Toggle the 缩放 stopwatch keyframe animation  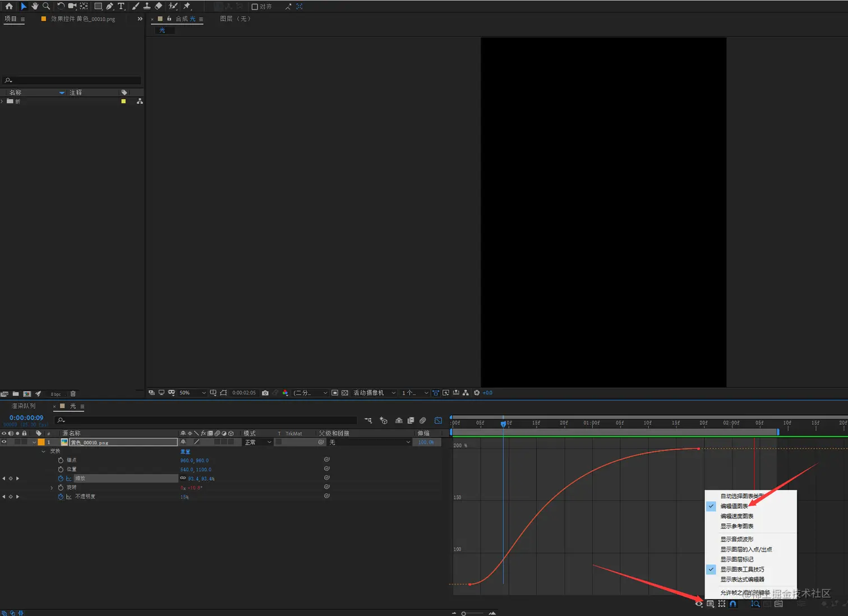(x=61, y=479)
